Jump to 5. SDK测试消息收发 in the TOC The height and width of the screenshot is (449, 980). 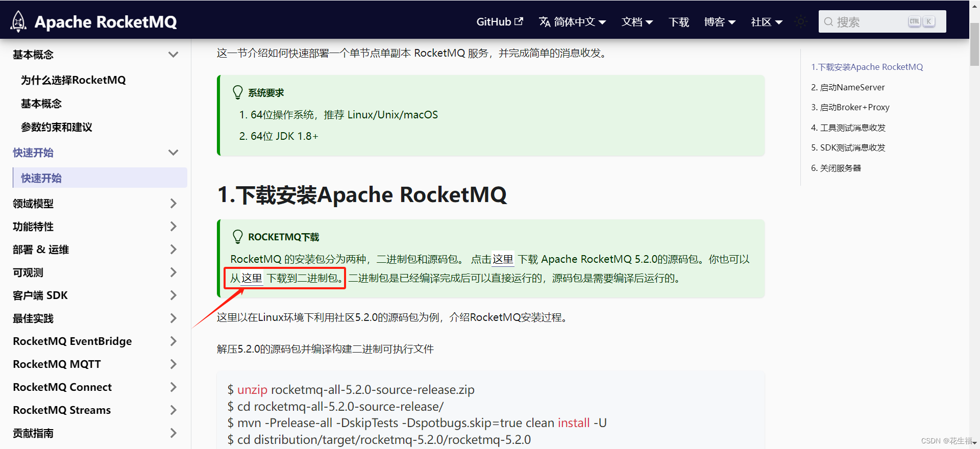point(848,147)
